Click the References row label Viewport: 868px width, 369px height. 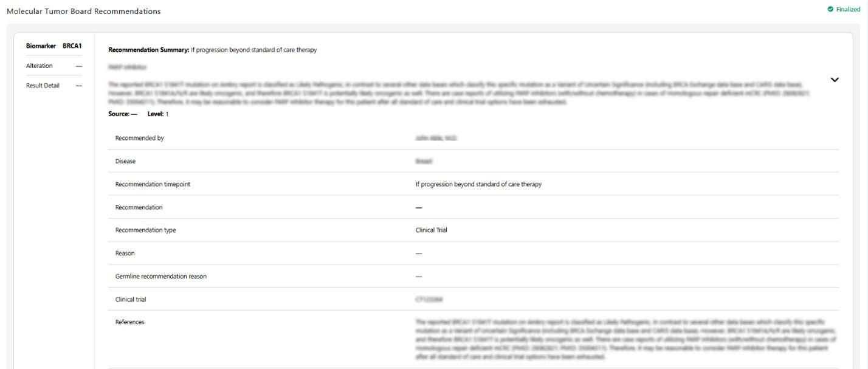(129, 322)
